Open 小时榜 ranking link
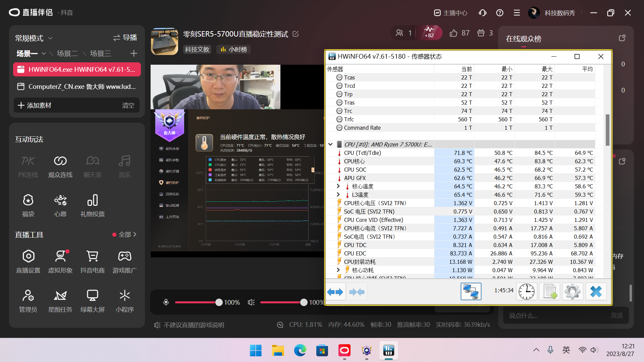 (x=233, y=50)
